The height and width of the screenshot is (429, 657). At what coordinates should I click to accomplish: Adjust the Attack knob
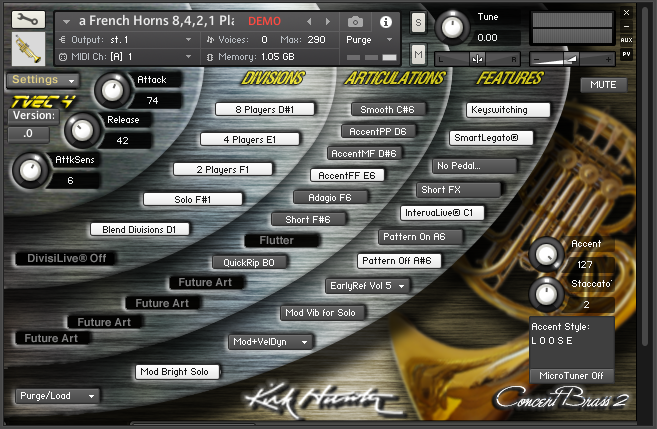pyautogui.click(x=112, y=90)
